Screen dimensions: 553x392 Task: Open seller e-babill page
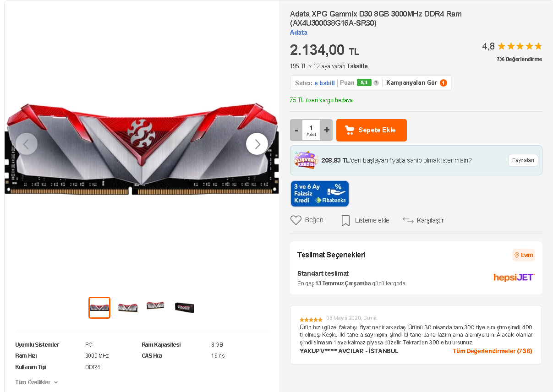coord(324,83)
